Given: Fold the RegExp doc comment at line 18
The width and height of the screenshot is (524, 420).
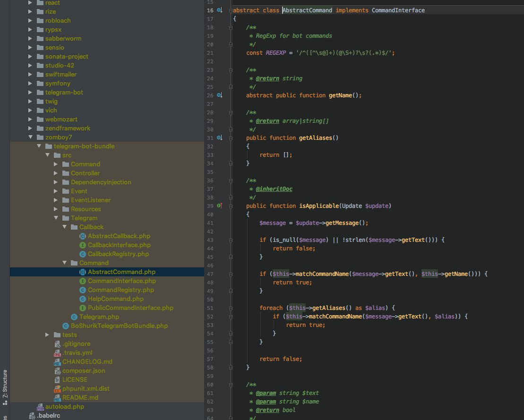Looking at the screenshot, I should click(231, 28).
